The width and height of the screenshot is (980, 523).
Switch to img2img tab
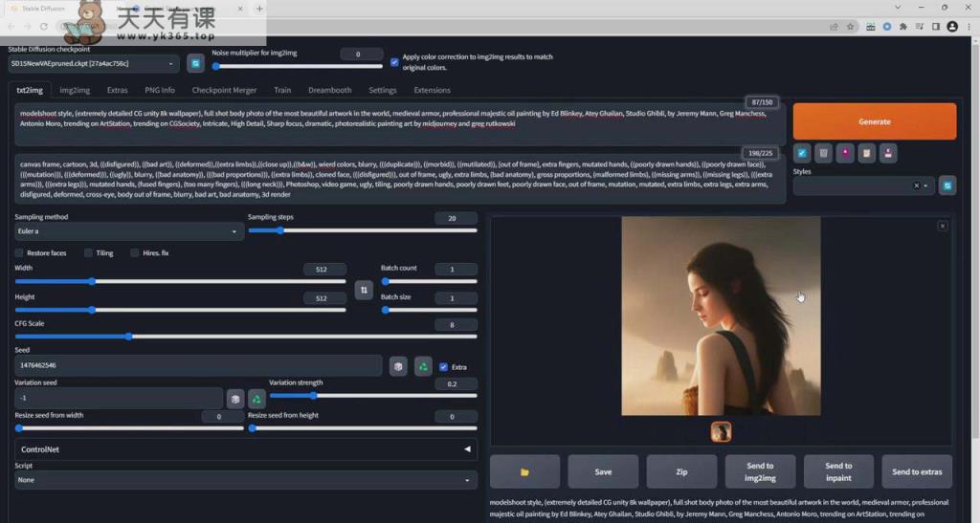[75, 90]
